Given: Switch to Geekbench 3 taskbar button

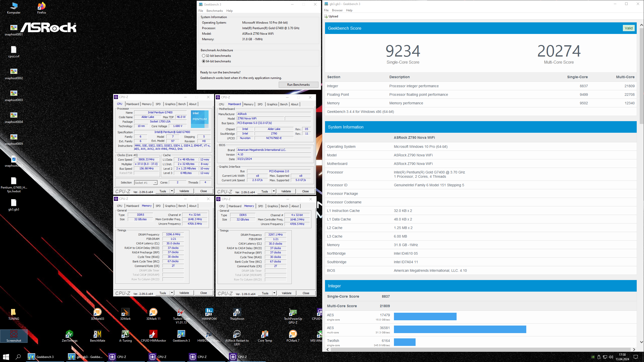Looking at the screenshot, I should [45, 357].
